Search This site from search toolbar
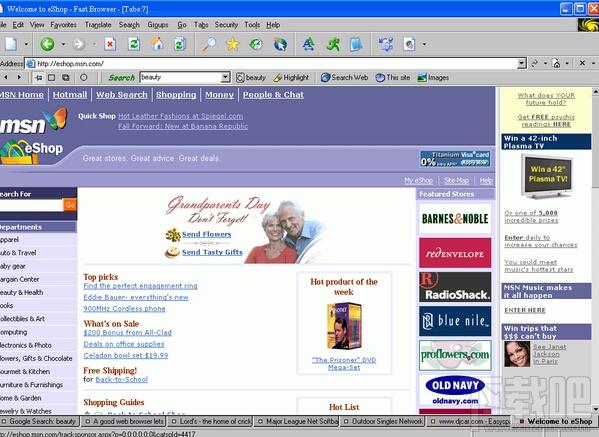 pos(393,78)
